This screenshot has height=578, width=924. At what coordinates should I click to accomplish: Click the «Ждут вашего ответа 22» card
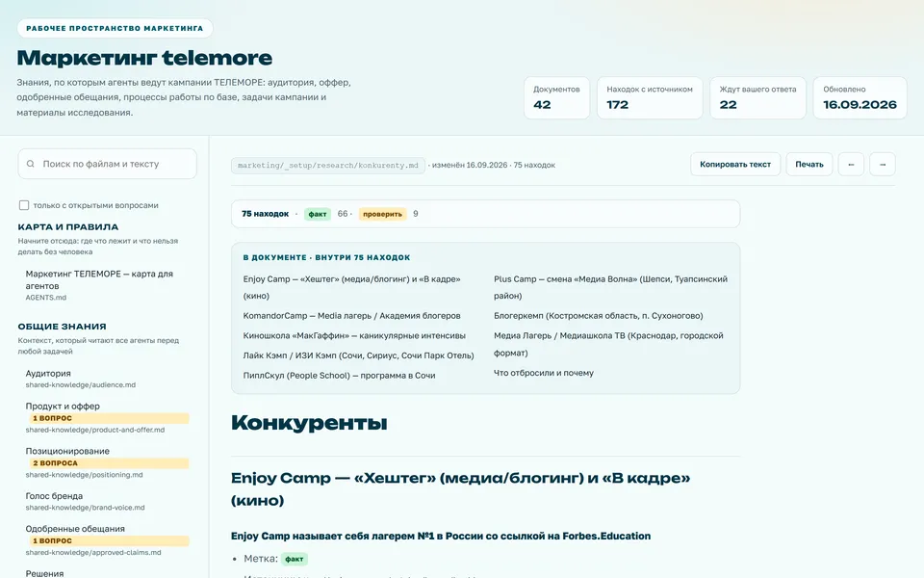pyautogui.click(x=757, y=98)
